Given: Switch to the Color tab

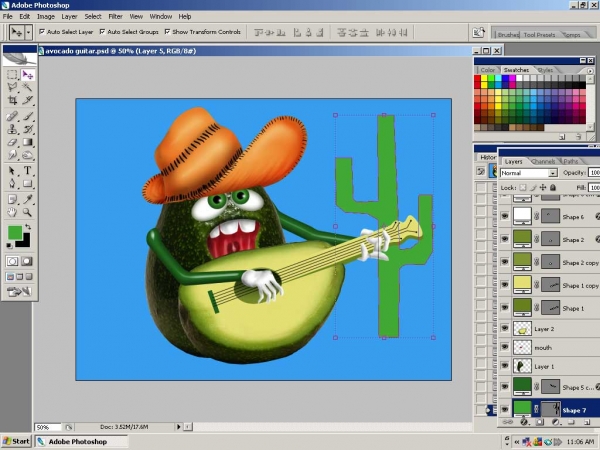Looking at the screenshot, I should click(x=488, y=70).
